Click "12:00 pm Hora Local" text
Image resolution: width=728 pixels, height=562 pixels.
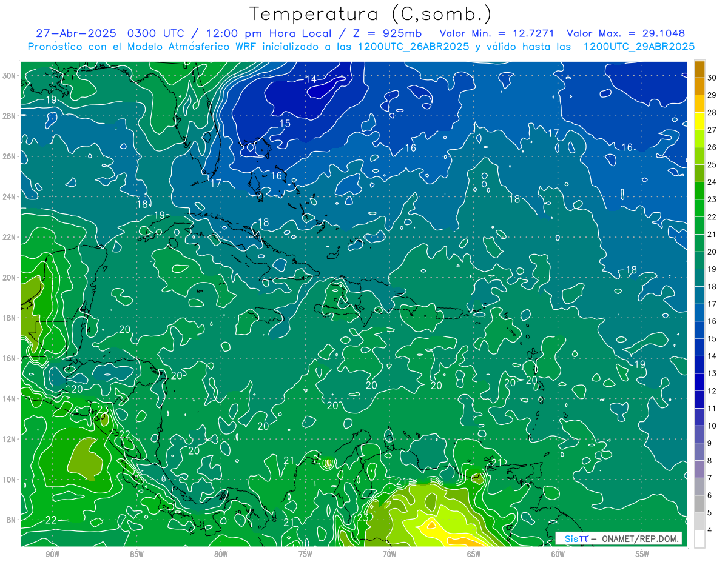(x=268, y=33)
